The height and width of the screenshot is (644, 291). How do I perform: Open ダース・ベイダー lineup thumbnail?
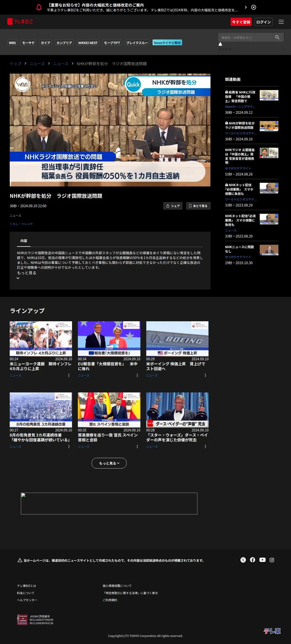point(177,410)
